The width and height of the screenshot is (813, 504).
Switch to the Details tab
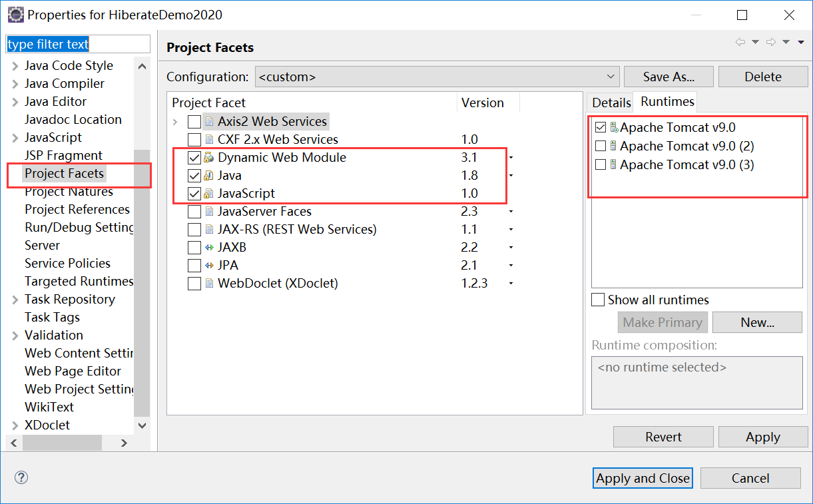[x=611, y=103]
